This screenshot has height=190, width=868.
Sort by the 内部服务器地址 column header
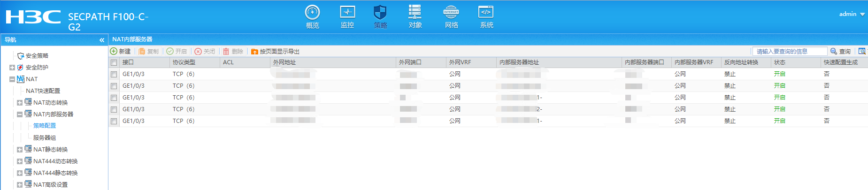pyautogui.click(x=559, y=62)
